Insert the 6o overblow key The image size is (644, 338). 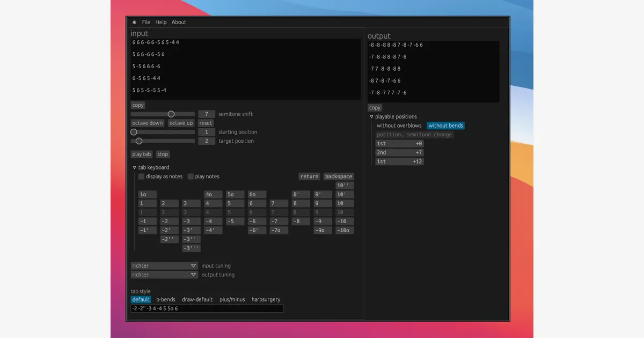257,195
